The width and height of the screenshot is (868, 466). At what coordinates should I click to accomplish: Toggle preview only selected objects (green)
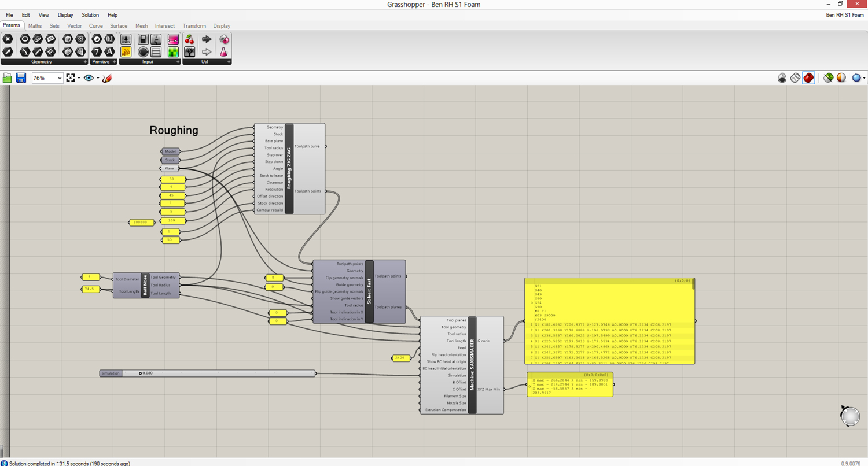(828, 77)
